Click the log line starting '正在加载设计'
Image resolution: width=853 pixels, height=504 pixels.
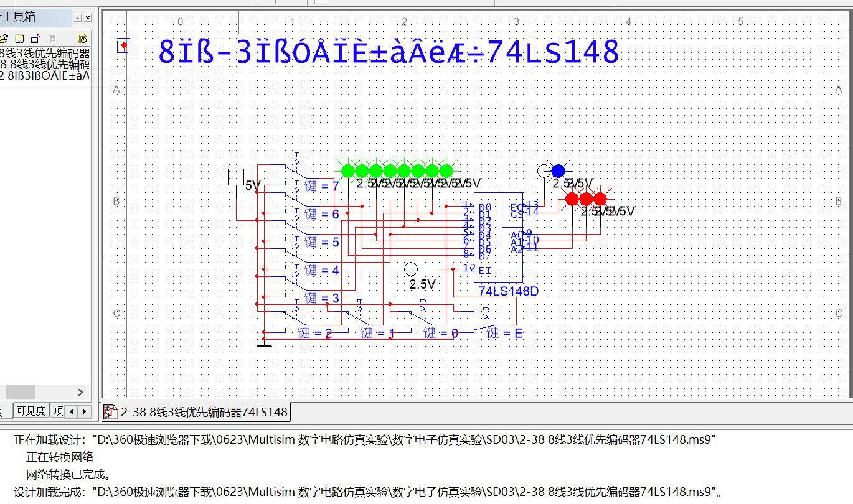point(365,439)
